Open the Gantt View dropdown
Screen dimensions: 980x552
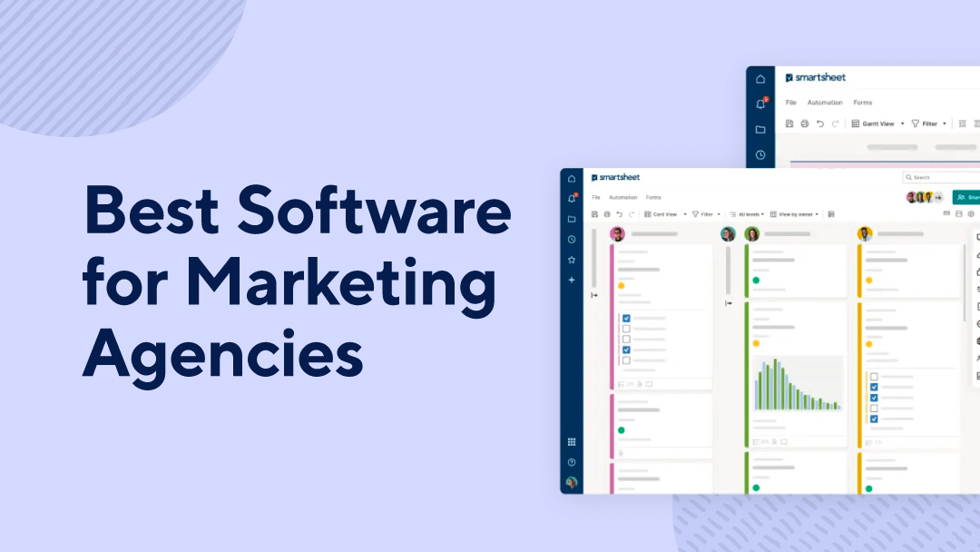[878, 123]
